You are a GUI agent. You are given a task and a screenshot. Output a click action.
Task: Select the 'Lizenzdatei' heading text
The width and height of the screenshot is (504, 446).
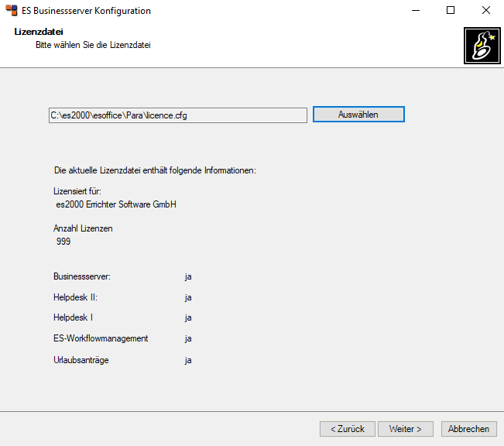click(x=39, y=32)
